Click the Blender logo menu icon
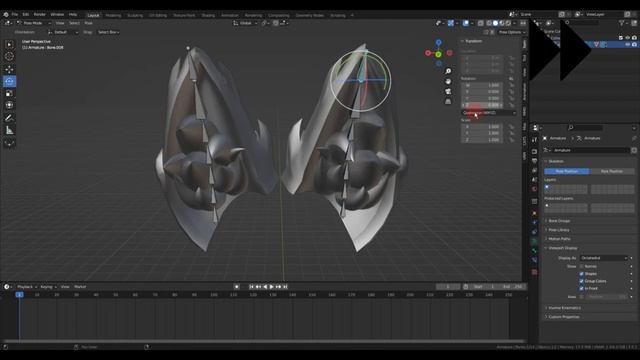Viewport: 640px width, 360px height. (6, 14)
